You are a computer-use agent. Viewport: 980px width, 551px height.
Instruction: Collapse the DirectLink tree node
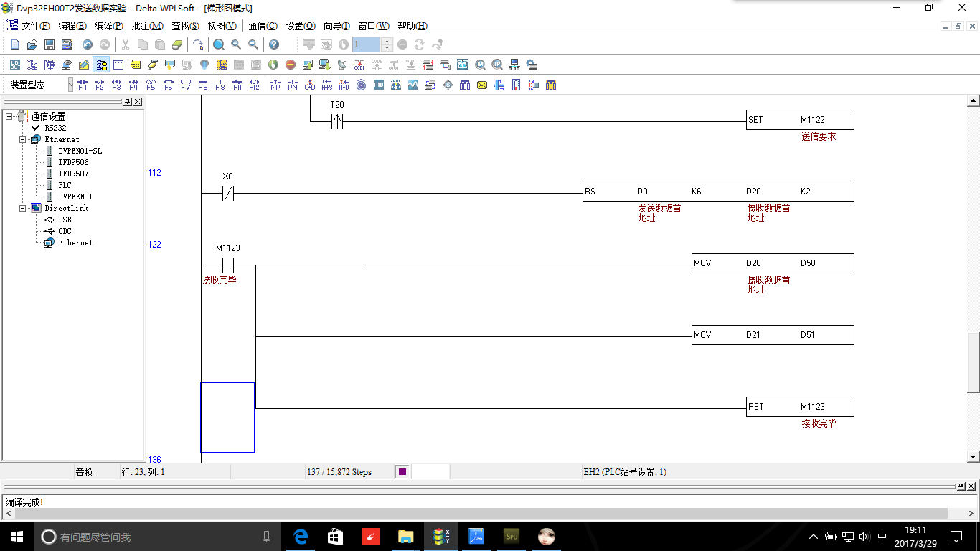(x=23, y=208)
